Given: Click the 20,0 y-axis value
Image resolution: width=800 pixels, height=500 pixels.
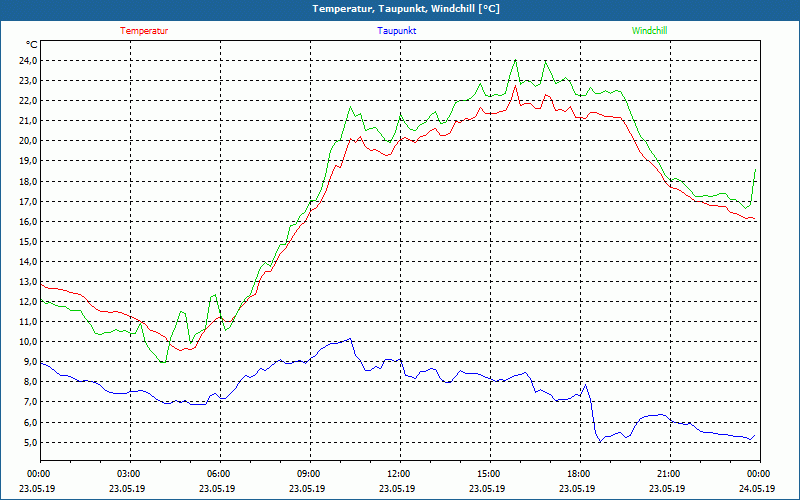Looking at the screenshot, I should click(x=28, y=141).
